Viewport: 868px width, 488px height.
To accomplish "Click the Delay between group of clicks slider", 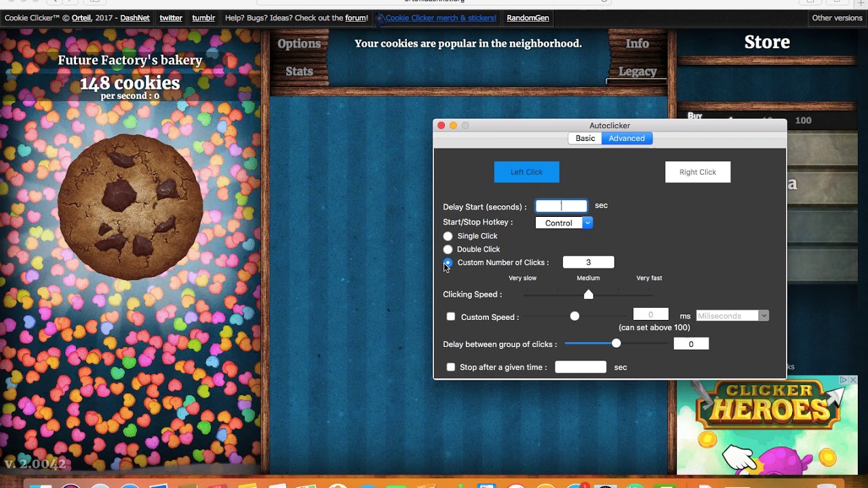I will (616, 344).
